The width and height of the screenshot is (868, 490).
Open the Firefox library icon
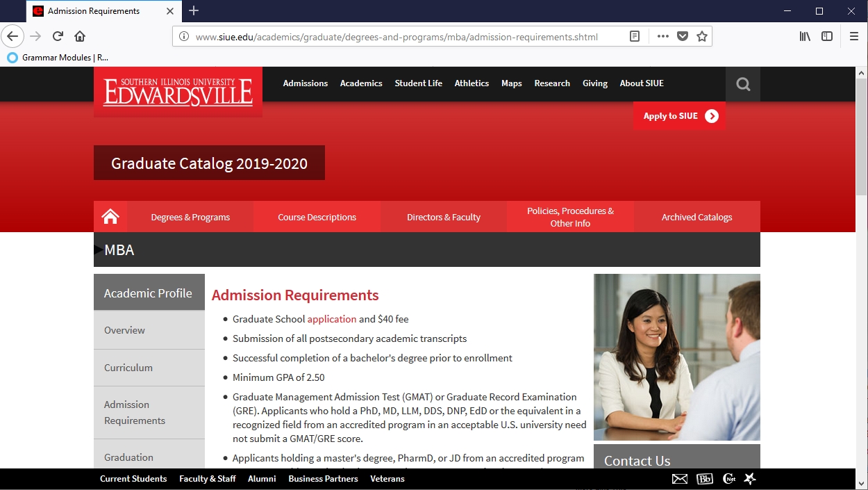[x=805, y=36]
